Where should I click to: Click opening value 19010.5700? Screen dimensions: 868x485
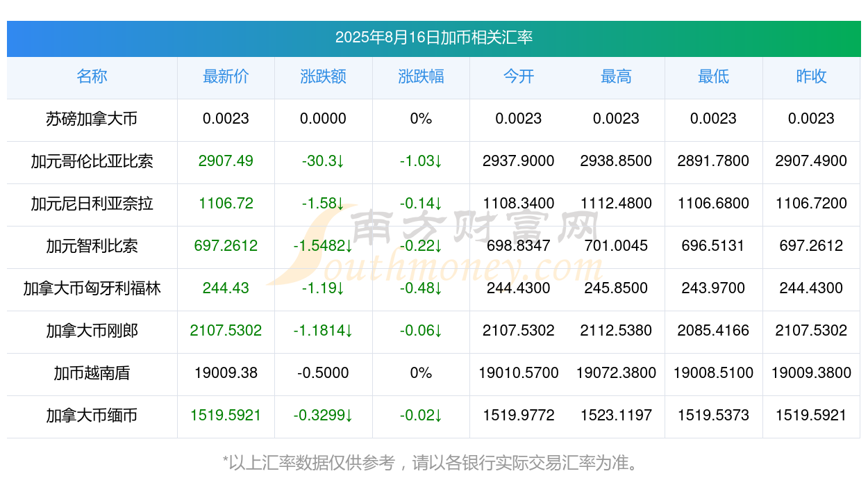tap(519, 373)
